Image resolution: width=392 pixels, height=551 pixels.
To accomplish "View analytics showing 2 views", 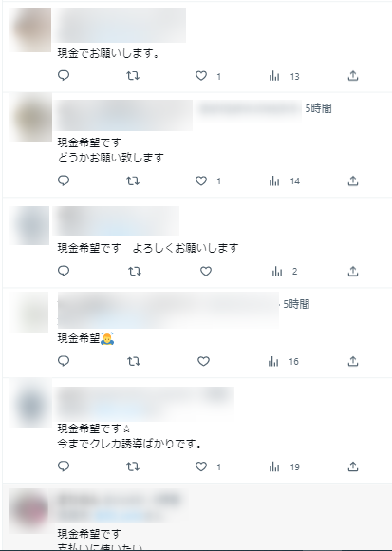I will click(x=285, y=272).
